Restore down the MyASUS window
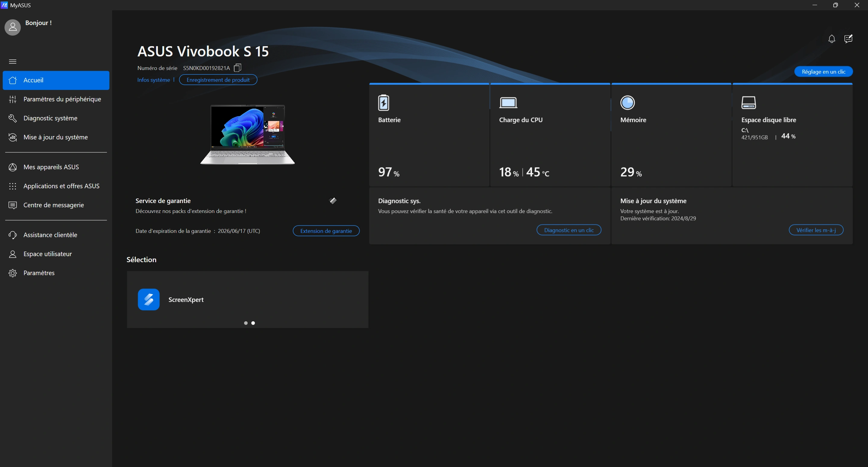 click(x=836, y=5)
